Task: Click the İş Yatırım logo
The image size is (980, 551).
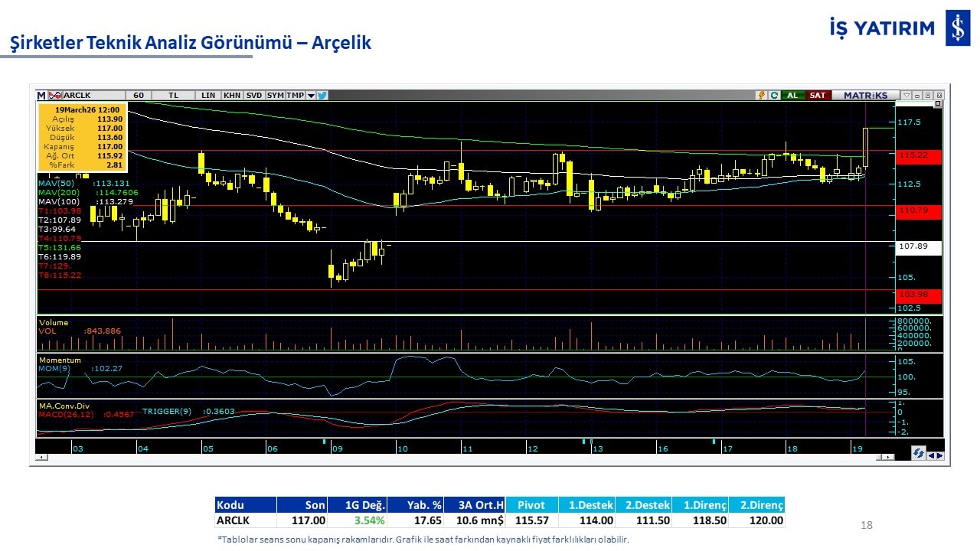Action: pos(958,29)
